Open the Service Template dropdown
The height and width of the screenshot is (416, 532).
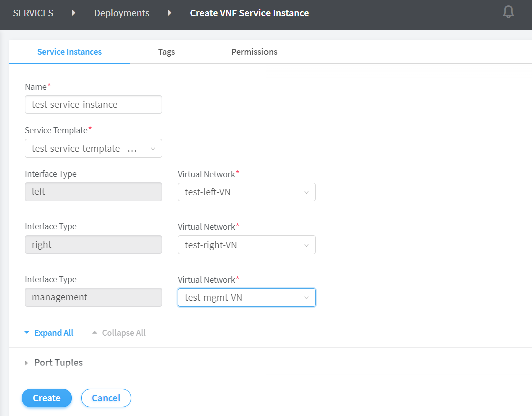coord(93,148)
